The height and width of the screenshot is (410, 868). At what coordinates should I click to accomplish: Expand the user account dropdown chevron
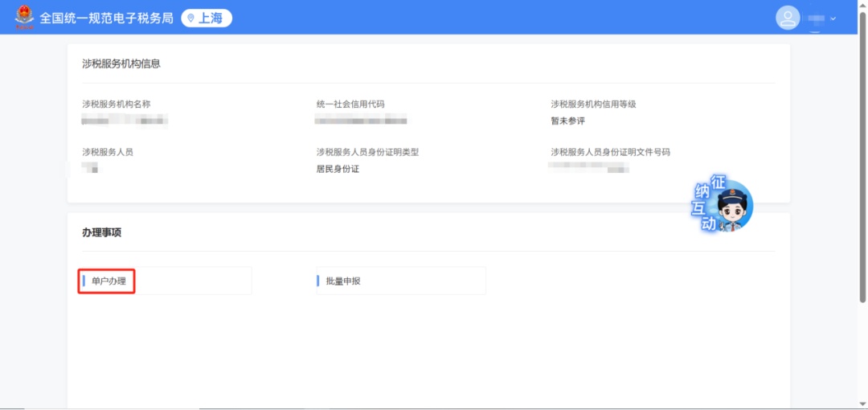(833, 18)
